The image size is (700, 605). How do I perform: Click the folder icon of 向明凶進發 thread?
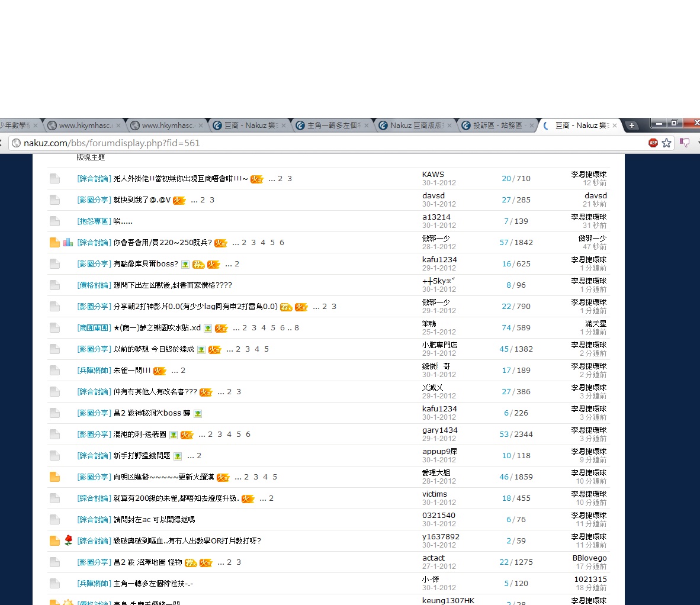coord(54,477)
